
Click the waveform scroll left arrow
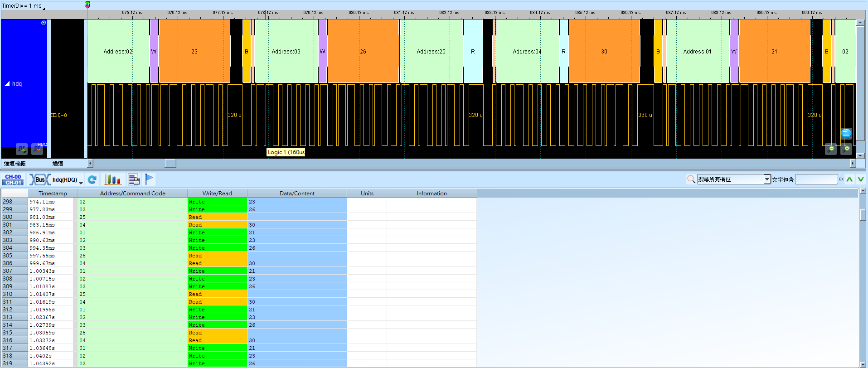pyautogui.click(x=90, y=163)
